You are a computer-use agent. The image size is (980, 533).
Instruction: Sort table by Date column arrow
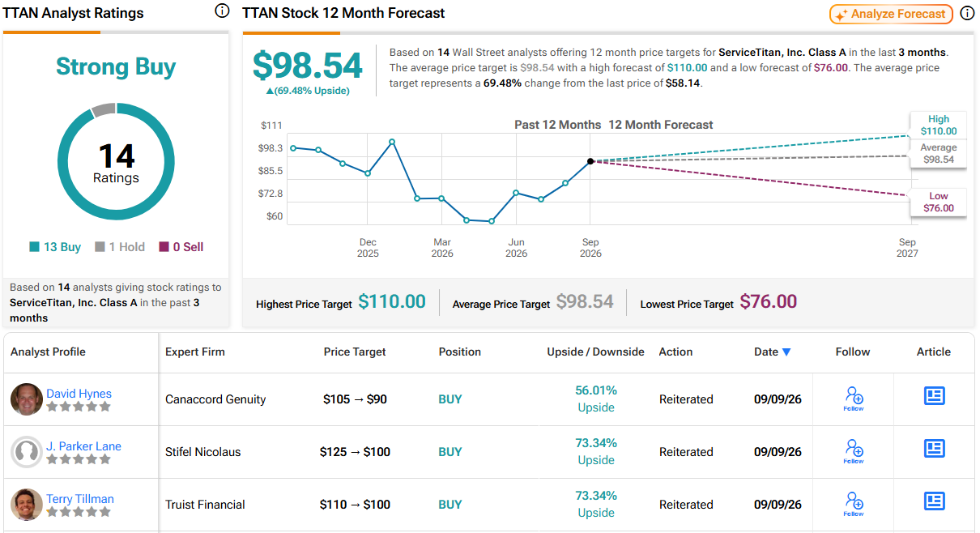click(x=786, y=352)
